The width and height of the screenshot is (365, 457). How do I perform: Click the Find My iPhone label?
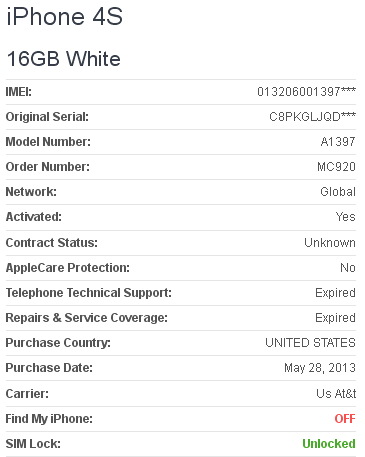[x=49, y=419]
